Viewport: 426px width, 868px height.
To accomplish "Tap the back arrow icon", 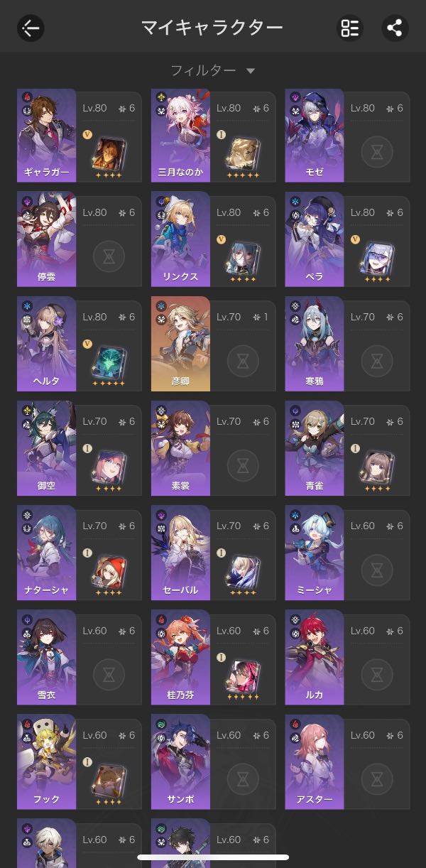I will (x=31, y=28).
